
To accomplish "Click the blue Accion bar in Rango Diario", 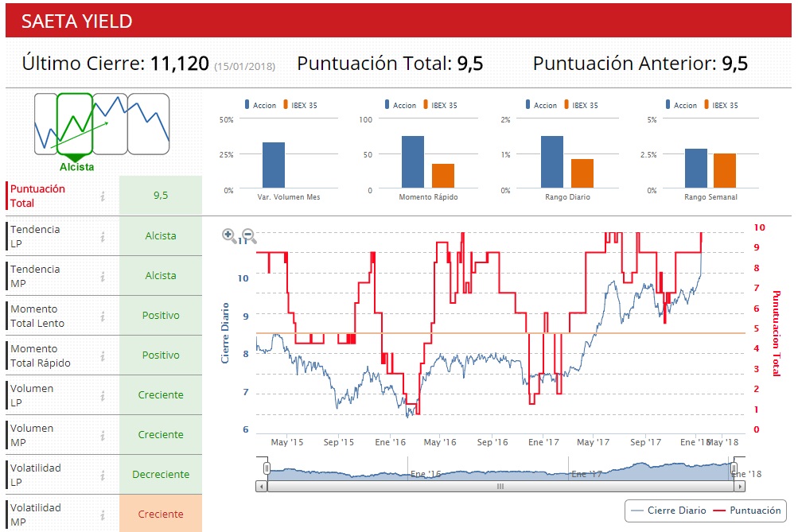I will [x=551, y=162].
